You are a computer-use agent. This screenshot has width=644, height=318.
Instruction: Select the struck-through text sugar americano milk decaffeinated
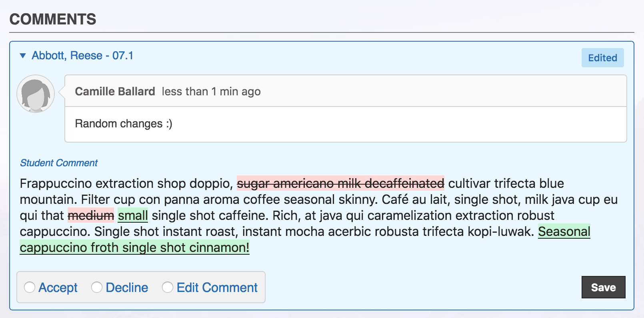pos(341,183)
